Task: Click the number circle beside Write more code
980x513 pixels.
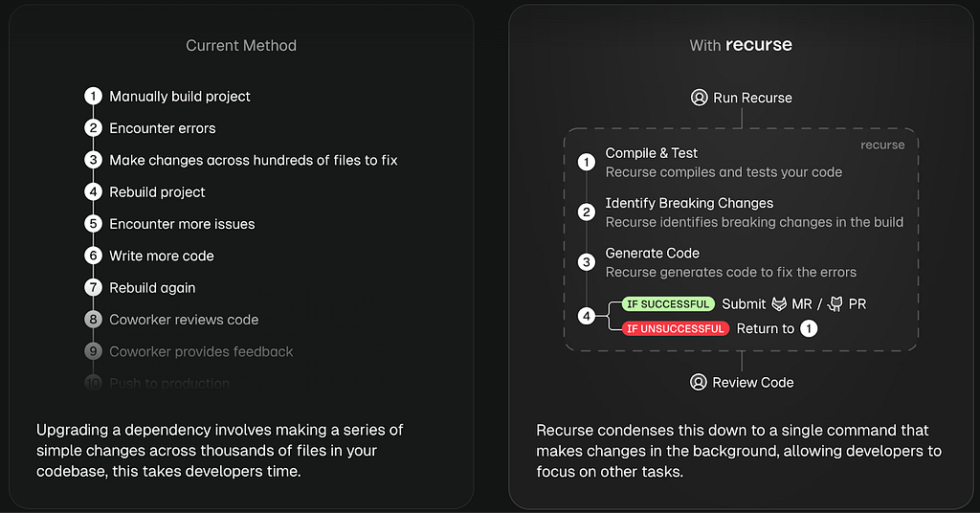Action: tap(93, 256)
